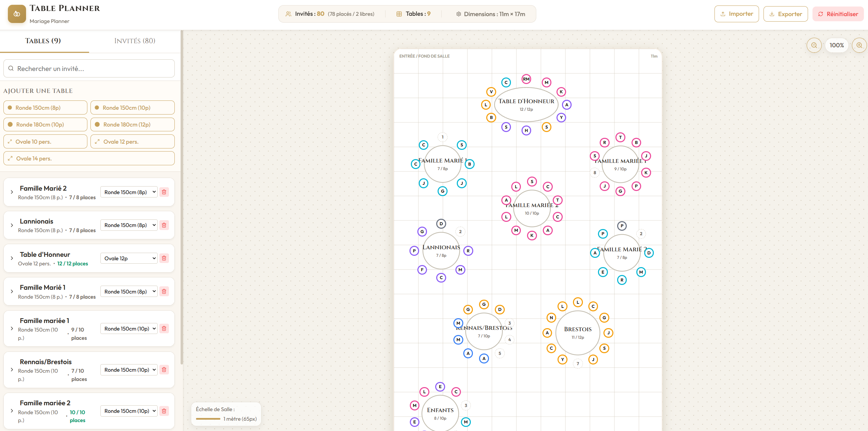868x431 pixels.
Task: Select the RM guest seat at Table d'Honneur
Action: (526, 79)
